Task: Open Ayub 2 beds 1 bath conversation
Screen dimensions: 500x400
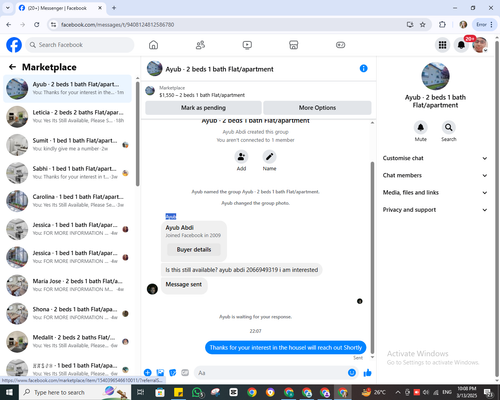Action: pyautogui.click(x=68, y=89)
